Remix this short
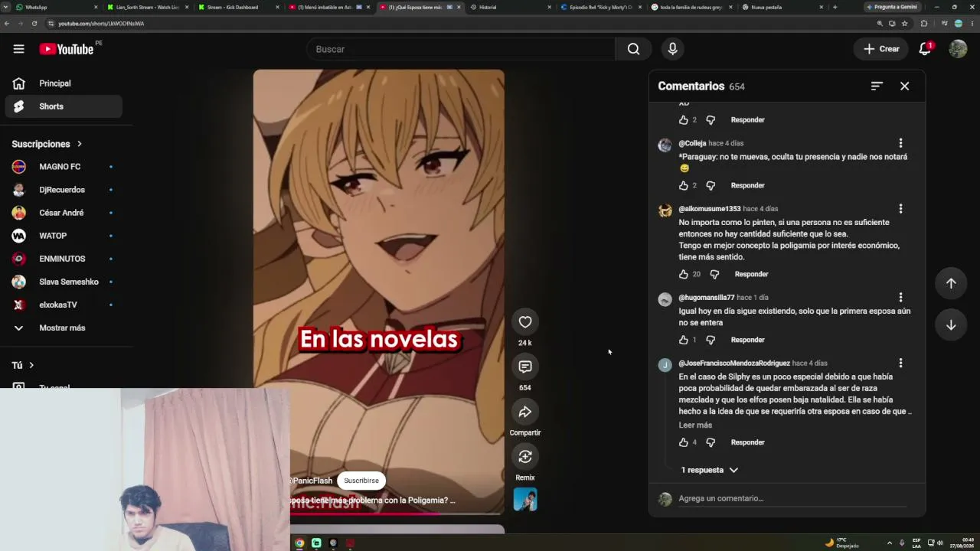This screenshot has width=980, height=551. 524,457
